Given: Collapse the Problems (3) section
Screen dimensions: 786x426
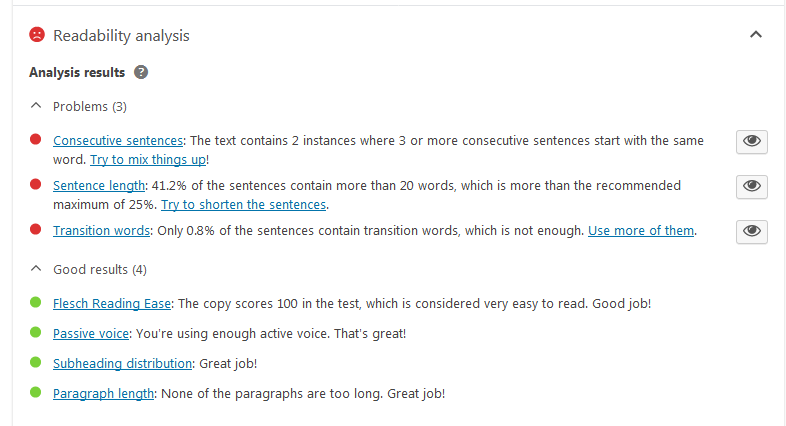Looking at the screenshot, I should click(x=36, y=106).
